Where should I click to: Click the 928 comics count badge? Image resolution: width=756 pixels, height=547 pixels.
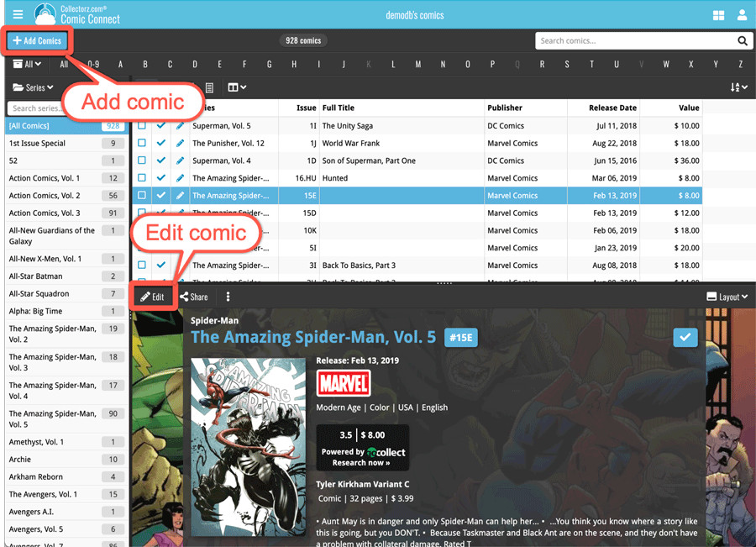303,40
